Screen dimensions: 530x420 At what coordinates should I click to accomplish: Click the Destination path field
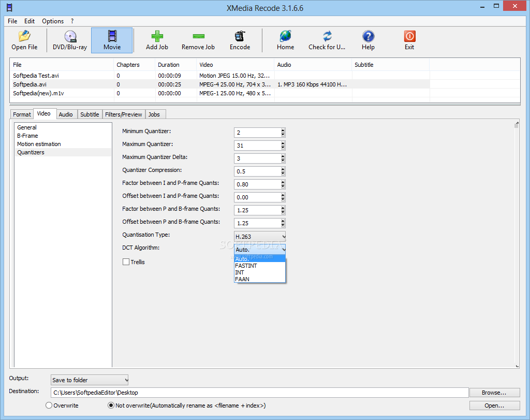260,392
